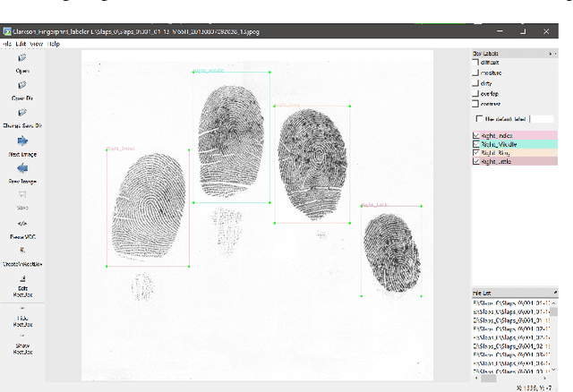Select the Edit RectBox tool
This screenshot has height=392, width=573.
click(x=21, y=280)
